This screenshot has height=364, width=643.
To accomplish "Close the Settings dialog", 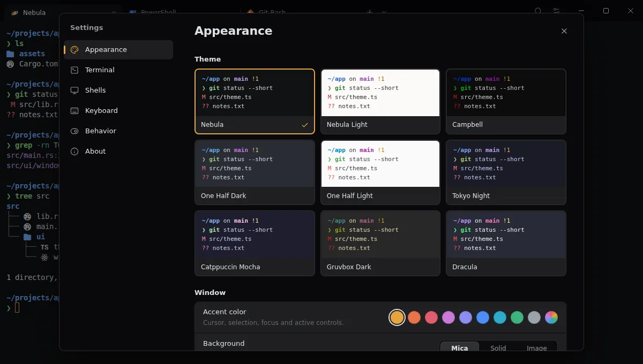I will (564, 31).
